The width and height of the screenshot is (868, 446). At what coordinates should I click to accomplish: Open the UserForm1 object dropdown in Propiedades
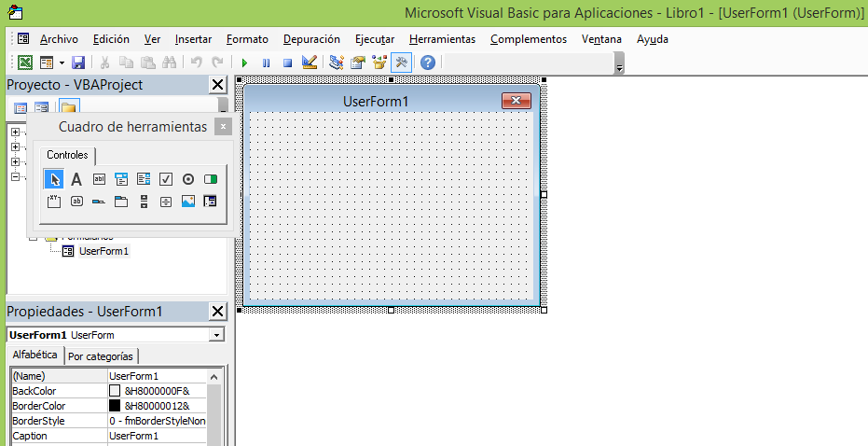pos(216,335)
